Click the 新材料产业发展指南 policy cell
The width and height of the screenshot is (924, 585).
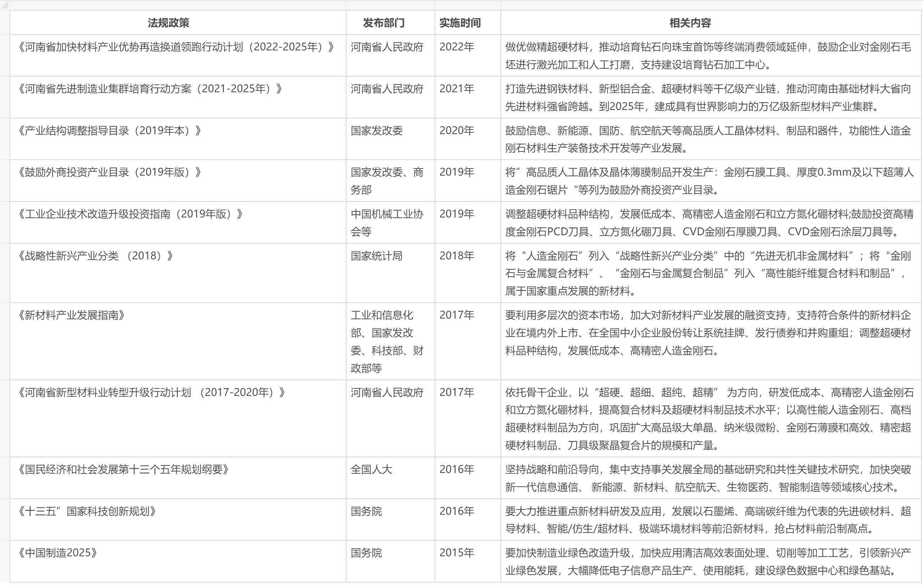[178, 341]
